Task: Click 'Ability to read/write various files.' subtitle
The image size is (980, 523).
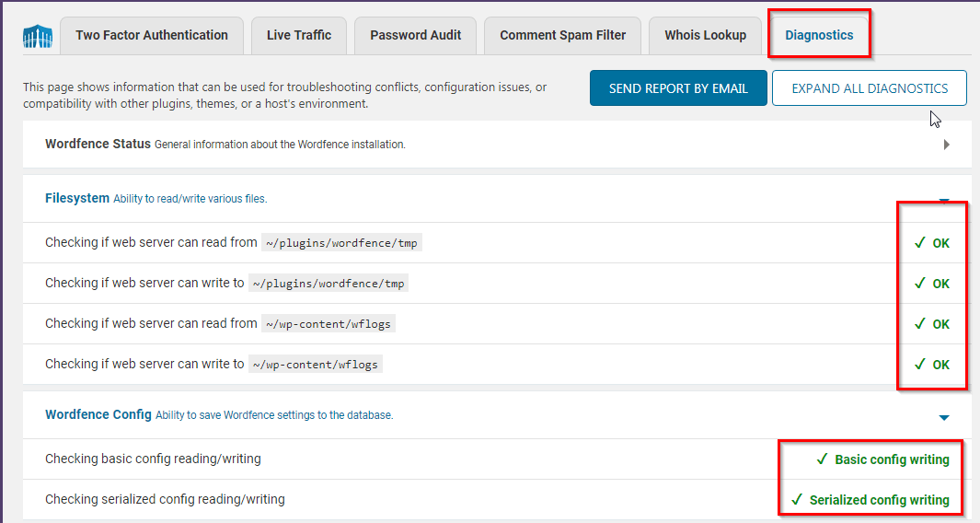Action: pyautogui.click(x=190, y=199)
